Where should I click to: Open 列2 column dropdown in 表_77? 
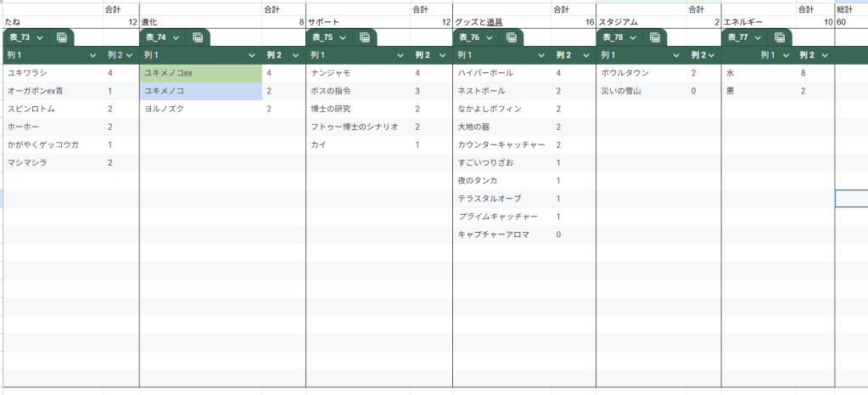point(826,55)
